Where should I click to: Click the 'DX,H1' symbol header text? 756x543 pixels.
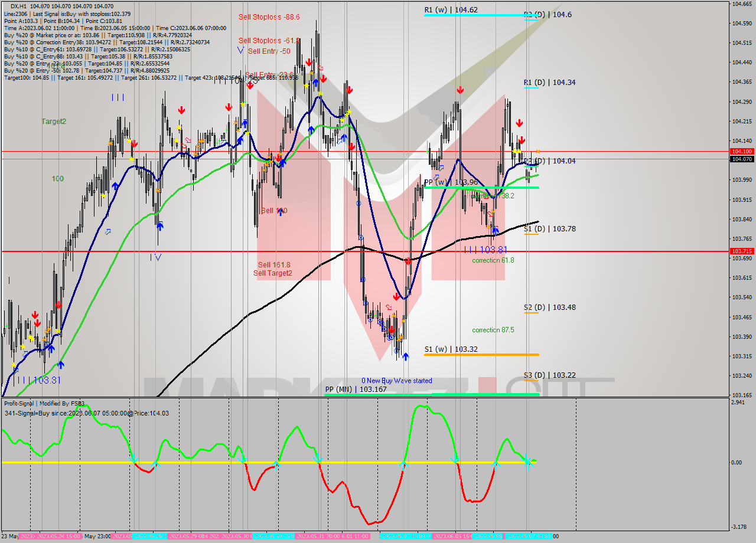19,6
